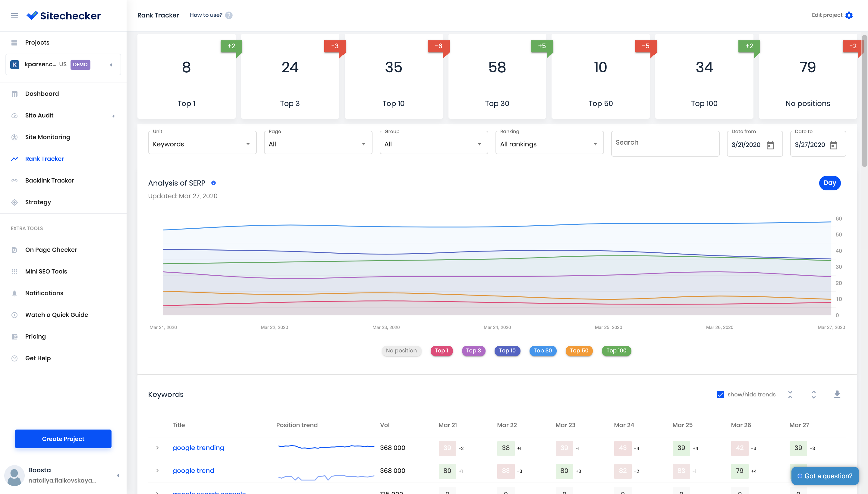
Task: Go to Site Monitoring menu item
Action: [x=48, y=137]
